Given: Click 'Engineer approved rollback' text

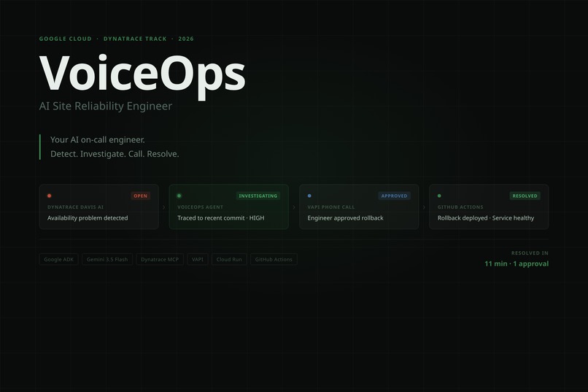Looking at the screenshot, I should [x=345, y=218].
